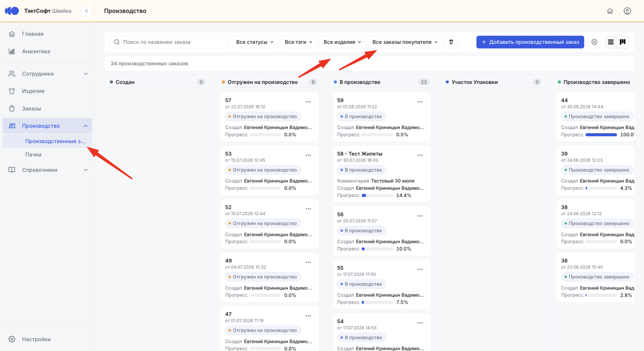Click the progress bar on order 56

(377, 249)
